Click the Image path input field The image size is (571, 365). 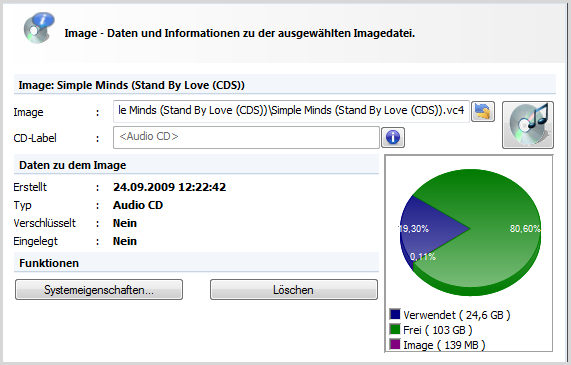click(x=291, y=111)
